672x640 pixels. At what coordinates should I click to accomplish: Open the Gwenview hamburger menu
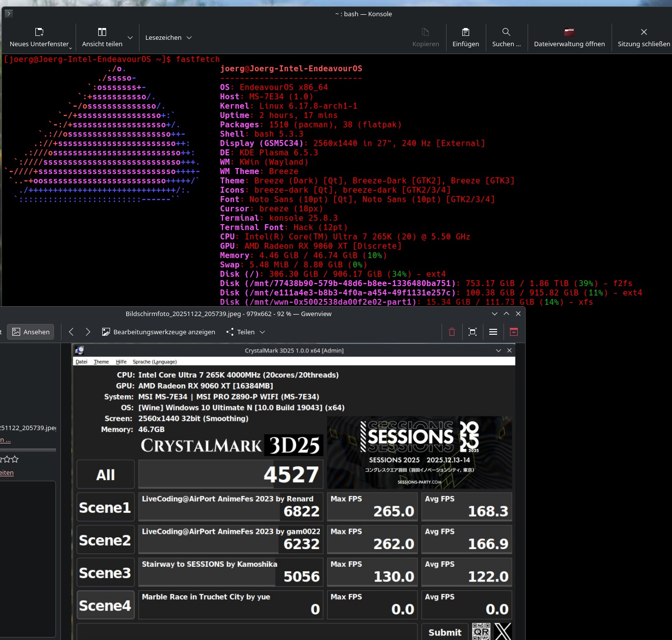(493, 332)
